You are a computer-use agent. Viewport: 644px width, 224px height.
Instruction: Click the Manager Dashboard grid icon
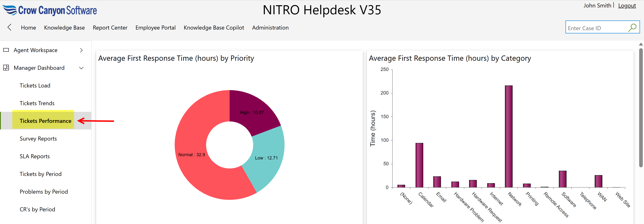6,68
